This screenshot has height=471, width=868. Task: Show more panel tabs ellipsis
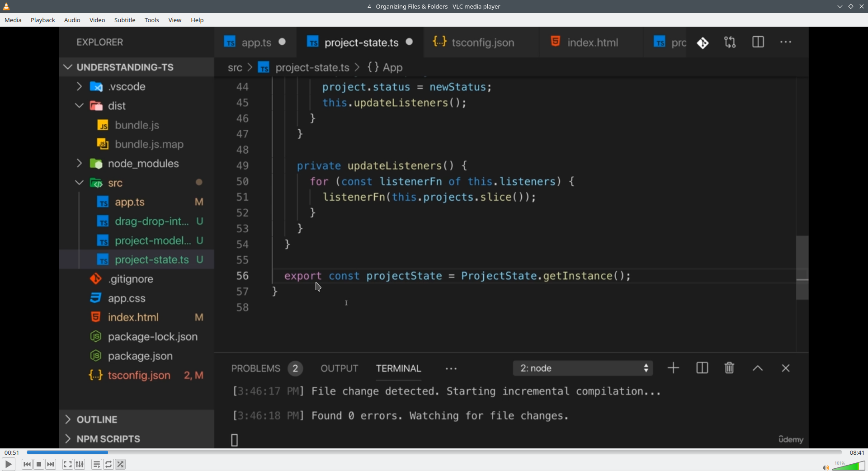coord(451,369)
